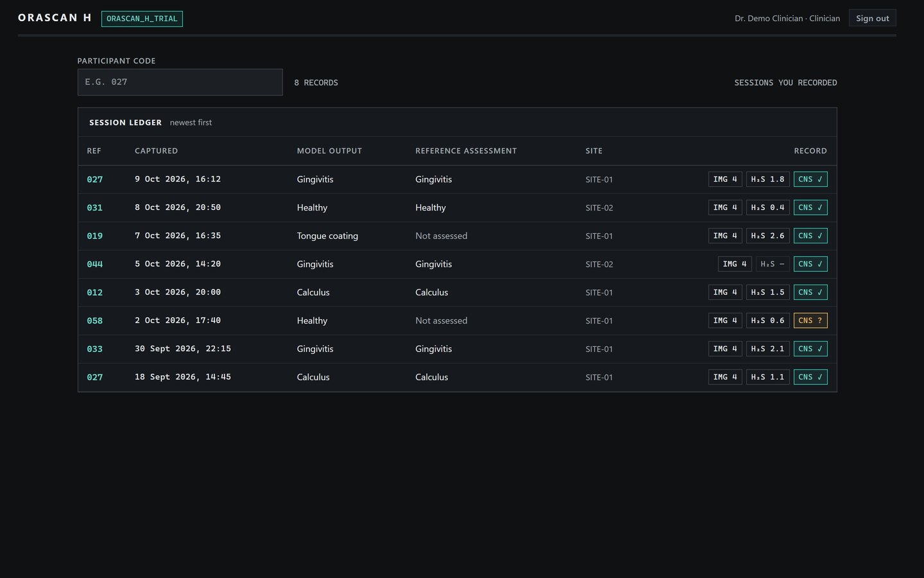Screen dimensions: 924x578
Task: Click the '8 RECORDS' count label
Action: (x=316, y=83)
